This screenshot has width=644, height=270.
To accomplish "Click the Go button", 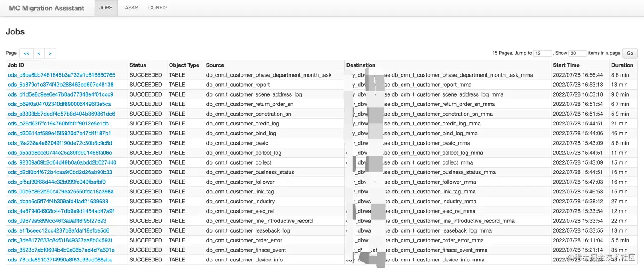I will click(630, 54).
